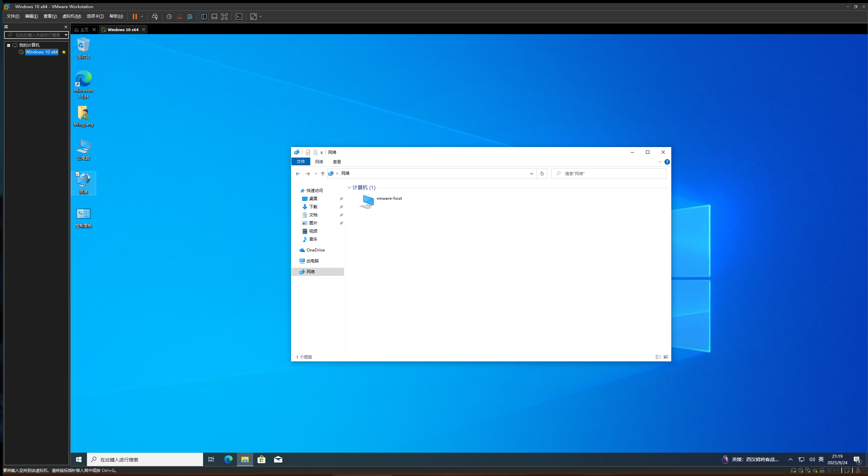Switch to the 查看 ribbon tab
This screenshot has height=476, width=868.
(337, 162)
